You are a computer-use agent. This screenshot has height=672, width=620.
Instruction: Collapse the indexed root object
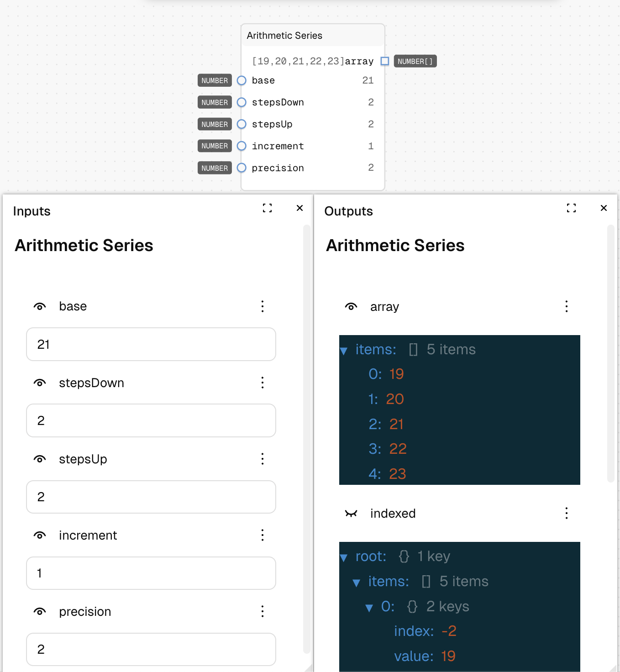(344, 557)
